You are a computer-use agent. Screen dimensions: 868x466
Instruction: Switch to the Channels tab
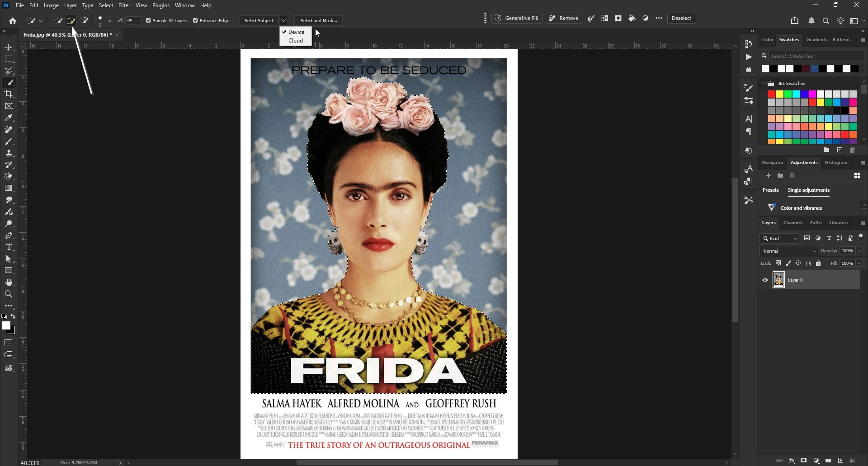(x=793, y=223)
